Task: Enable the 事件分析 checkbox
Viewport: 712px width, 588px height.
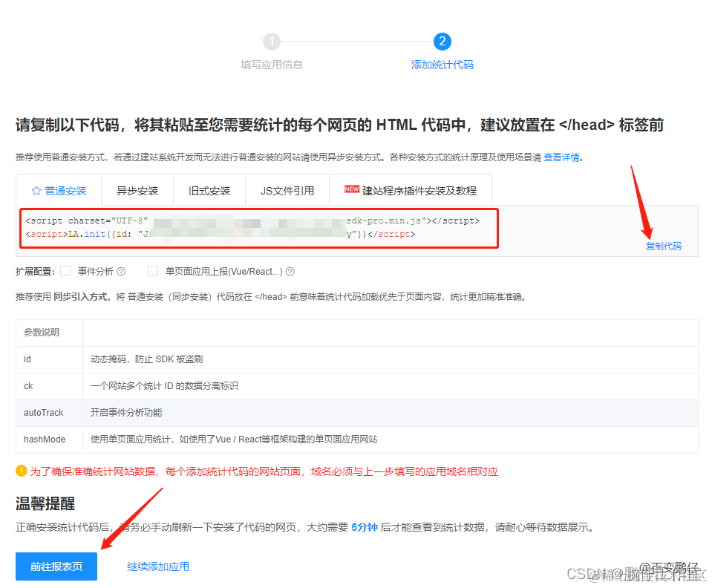Action: 66,271
